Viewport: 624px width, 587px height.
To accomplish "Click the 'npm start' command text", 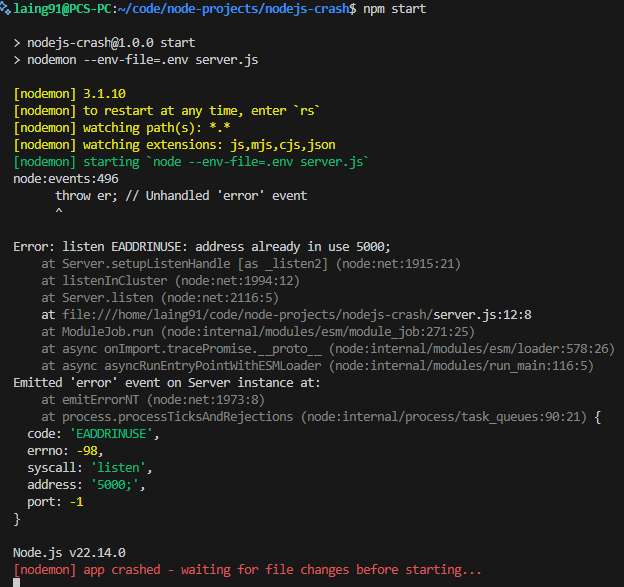I will (394, 9).
